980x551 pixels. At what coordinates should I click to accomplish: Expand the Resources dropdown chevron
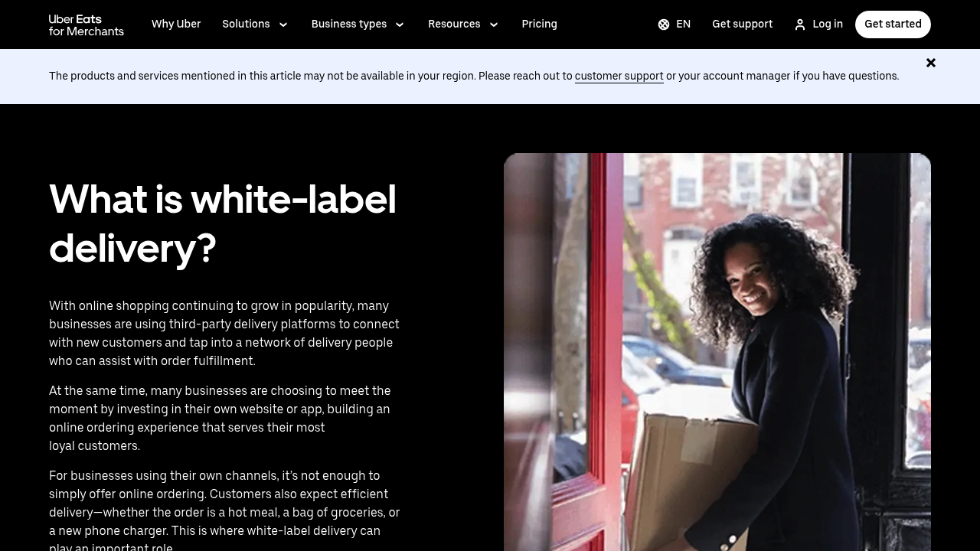click(494, 24)
